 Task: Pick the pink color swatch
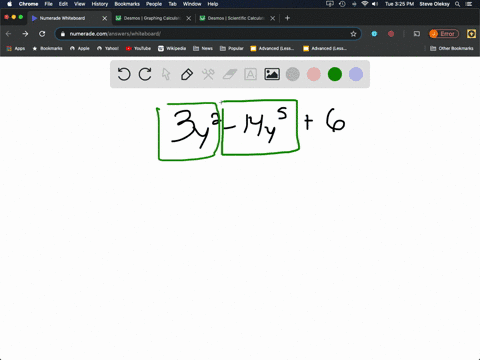pyautogui.click(x=314, y=74)
